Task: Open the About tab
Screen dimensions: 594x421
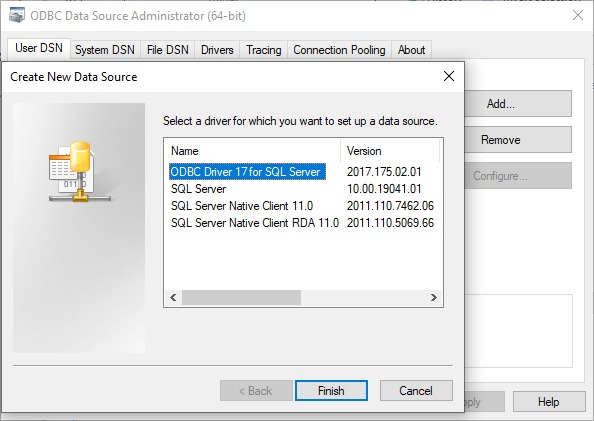Action: coord(411,50)
